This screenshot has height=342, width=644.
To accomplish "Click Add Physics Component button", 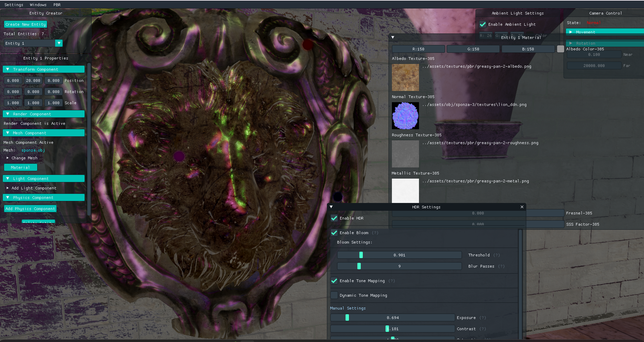I will click(30, 209).
